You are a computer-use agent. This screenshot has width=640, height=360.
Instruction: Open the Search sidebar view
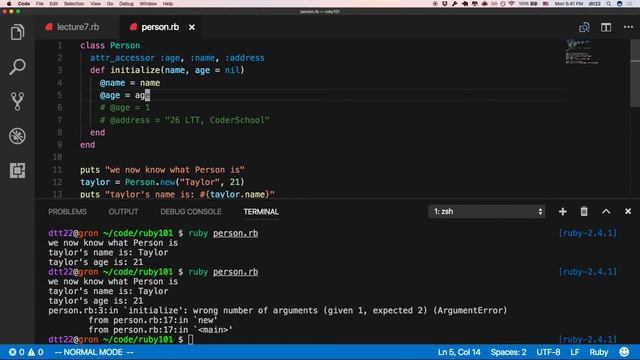(x=17, y=67)
